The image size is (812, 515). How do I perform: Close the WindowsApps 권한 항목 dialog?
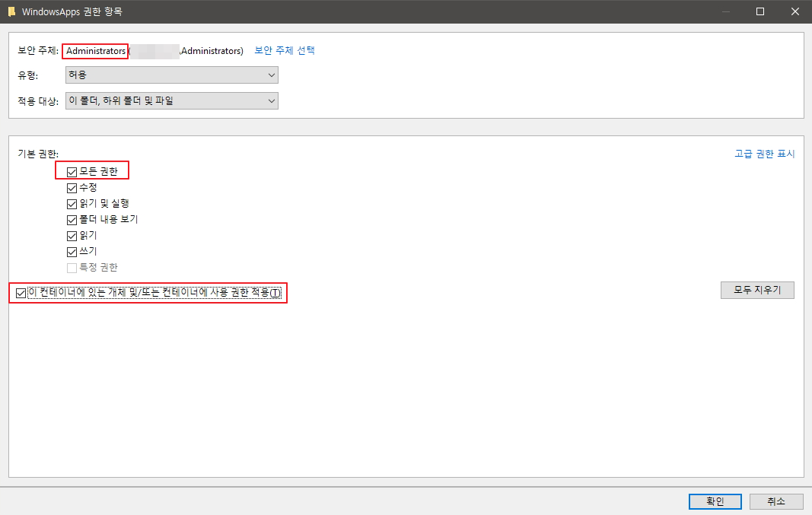pos(795,11)
